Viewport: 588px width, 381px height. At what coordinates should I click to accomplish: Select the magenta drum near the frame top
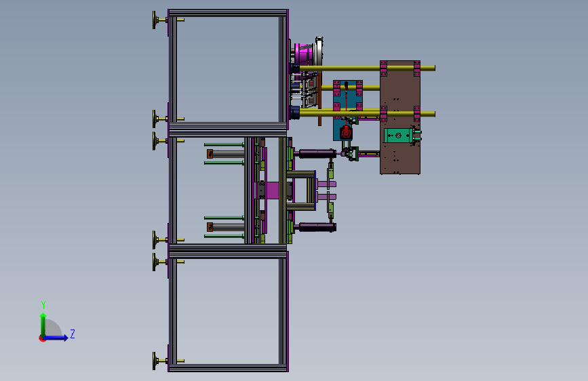coord(305,54)
